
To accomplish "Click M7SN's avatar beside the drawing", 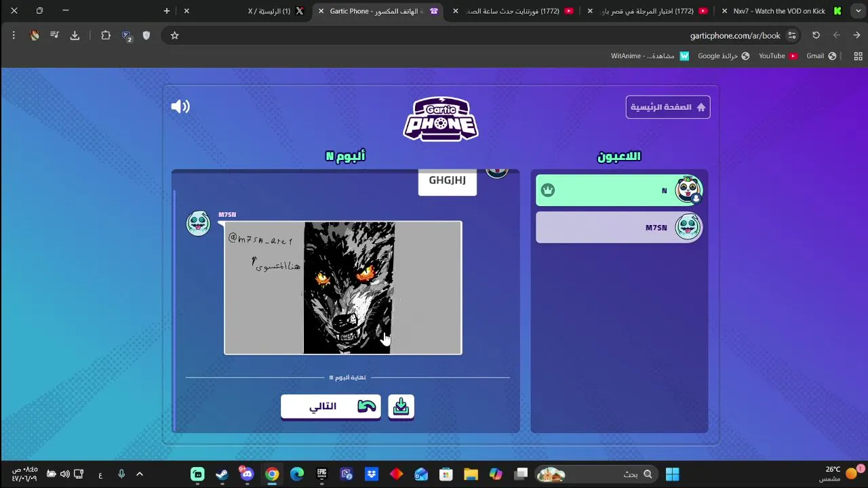I will 199,224.
